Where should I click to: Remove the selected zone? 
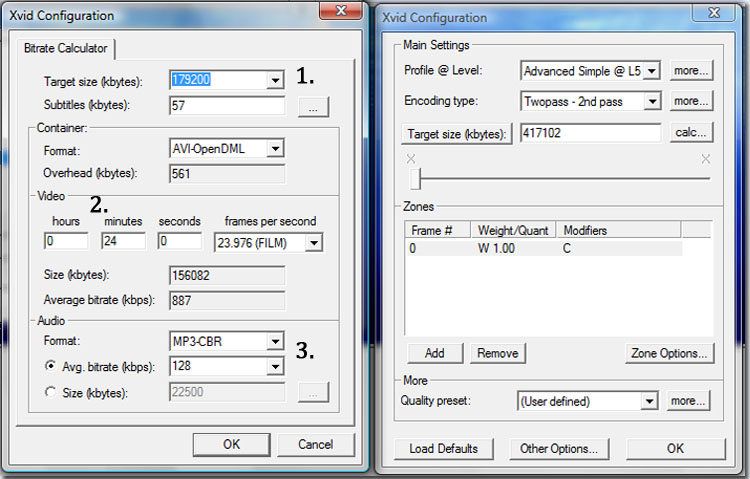click(x=498, y=353)
